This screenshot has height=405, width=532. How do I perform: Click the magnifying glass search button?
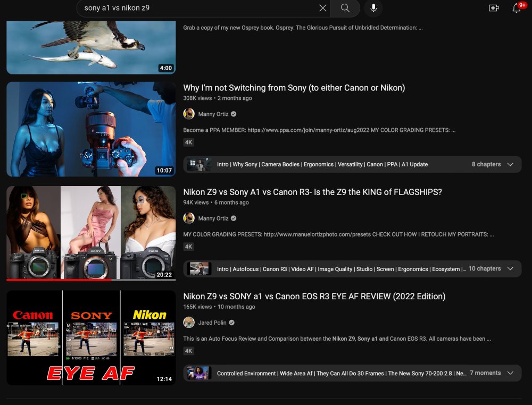[x=345, y=8]
